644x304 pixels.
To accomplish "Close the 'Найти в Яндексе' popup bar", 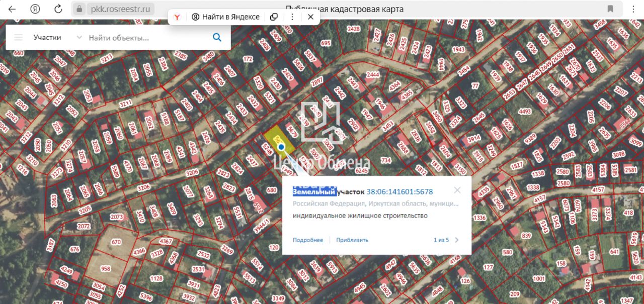I will point(310,17).
